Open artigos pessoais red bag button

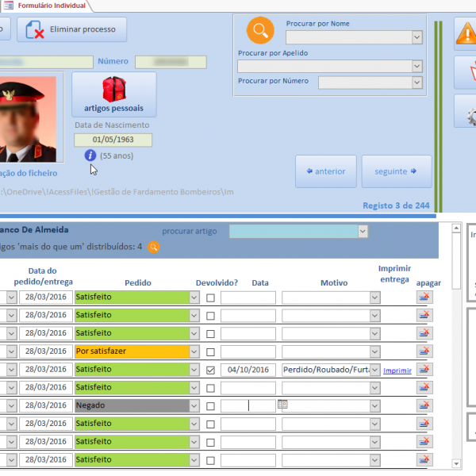pyautogui.click(x=113, y=94)
